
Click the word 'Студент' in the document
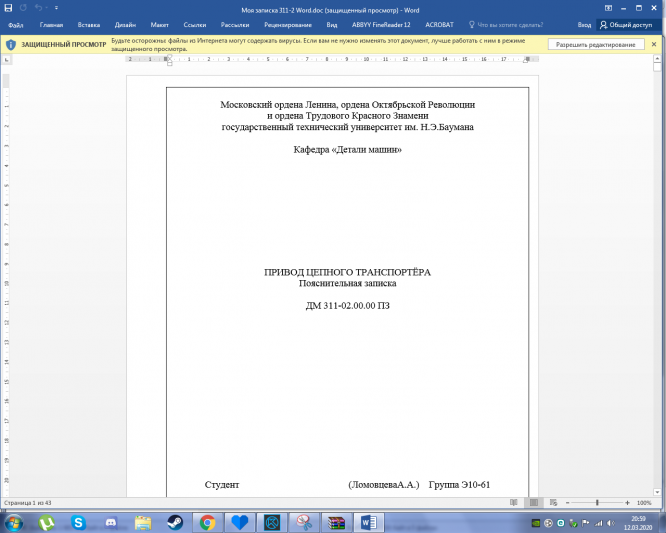[x=222, y=485]
